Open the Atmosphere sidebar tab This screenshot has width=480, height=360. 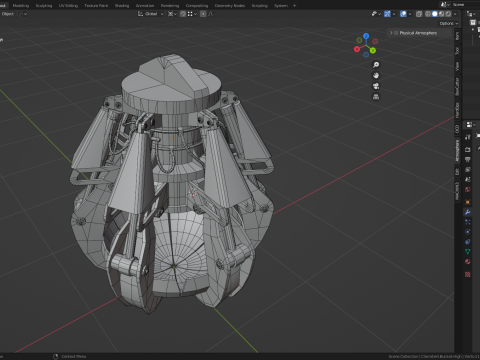coord(457,151)
